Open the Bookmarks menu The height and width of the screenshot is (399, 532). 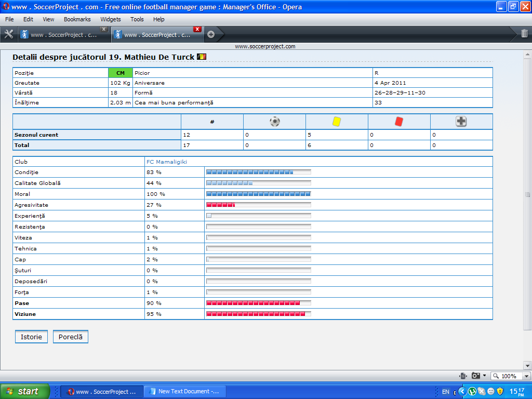(77, 19)
